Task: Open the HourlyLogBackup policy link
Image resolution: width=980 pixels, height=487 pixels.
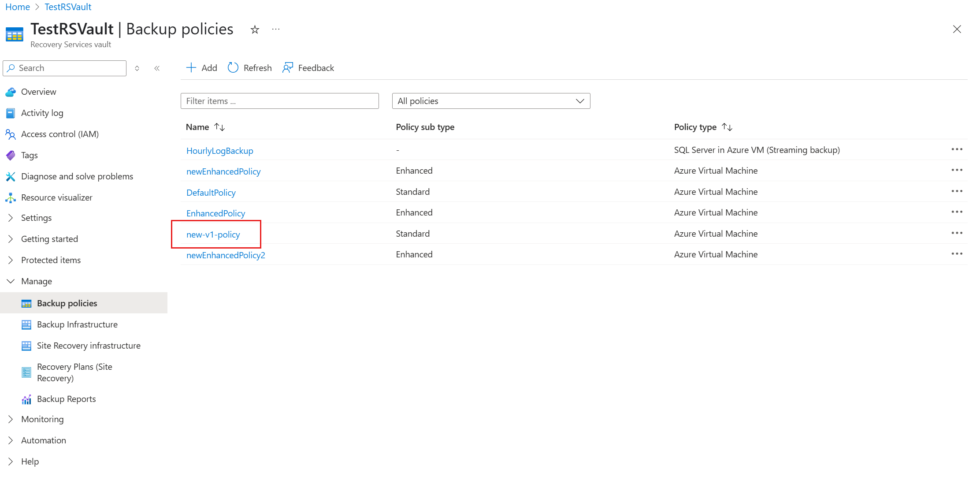Action: pyautogui.click(x=219, y=151)
